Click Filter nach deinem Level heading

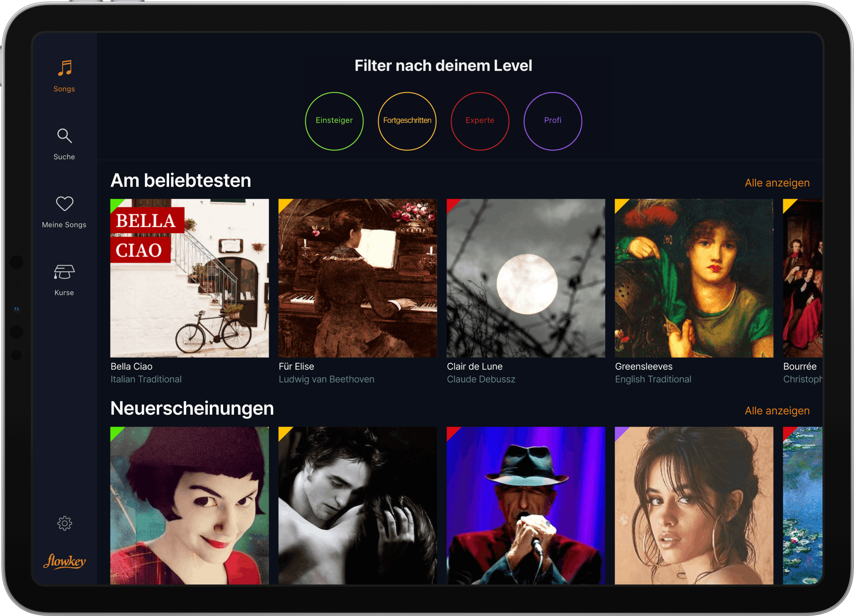(x=443, y=66)
